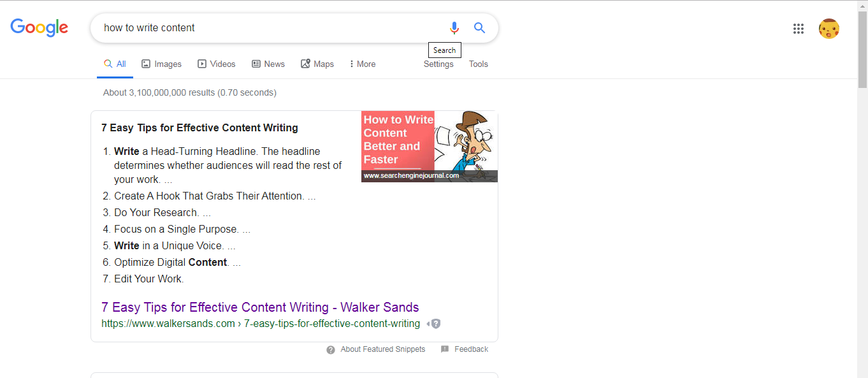Viewport: 868px width, 378px height.
Task: Click the About Featured Snippets link
Action: pos(383,349)
